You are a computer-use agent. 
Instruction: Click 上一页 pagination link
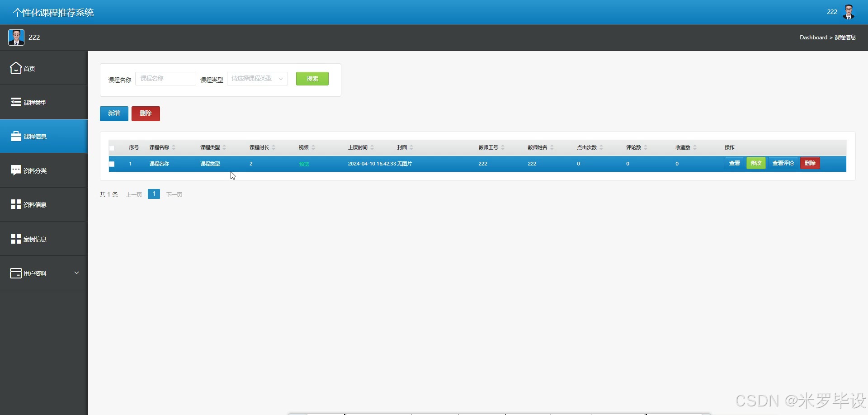point(134,194)
